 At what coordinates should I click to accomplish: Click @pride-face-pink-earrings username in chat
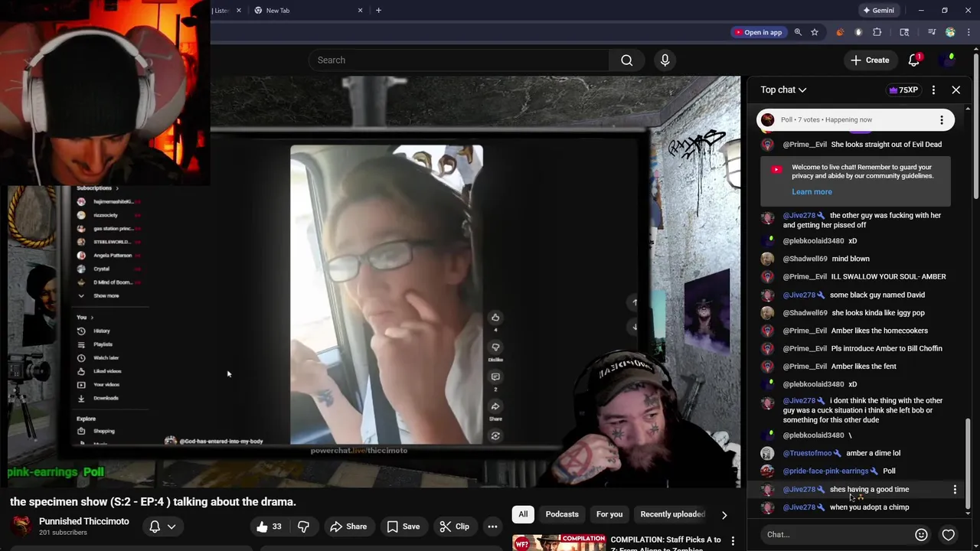pos(825,471)
